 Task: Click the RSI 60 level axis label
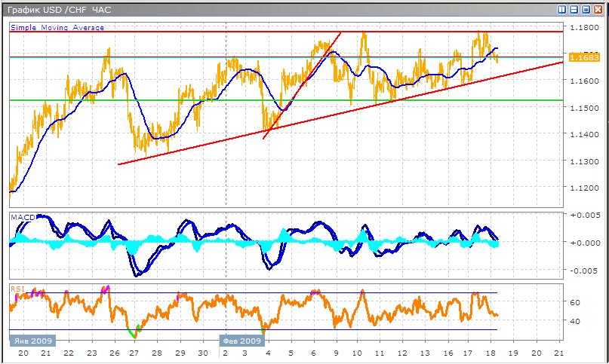(x=576, y=302)
